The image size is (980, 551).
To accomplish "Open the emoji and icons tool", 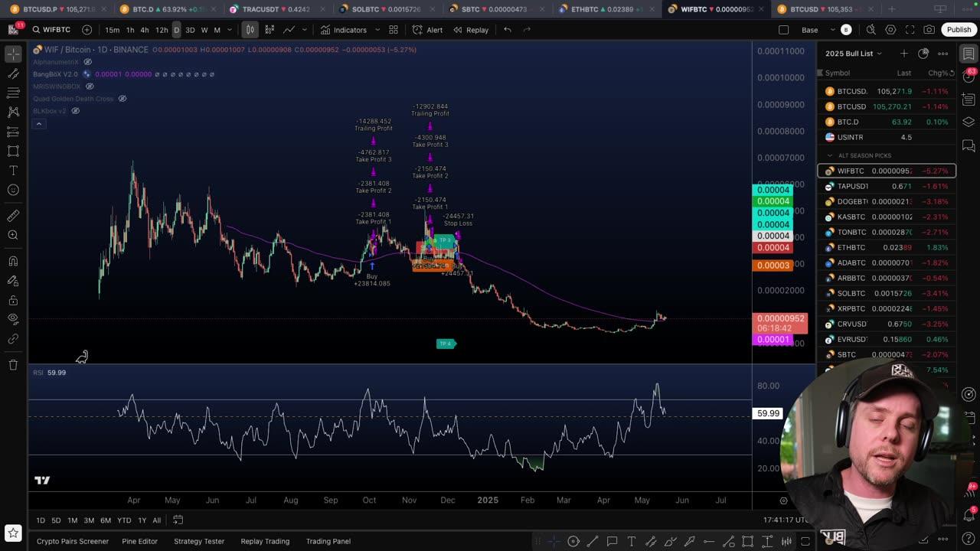I will click(13, 190).
